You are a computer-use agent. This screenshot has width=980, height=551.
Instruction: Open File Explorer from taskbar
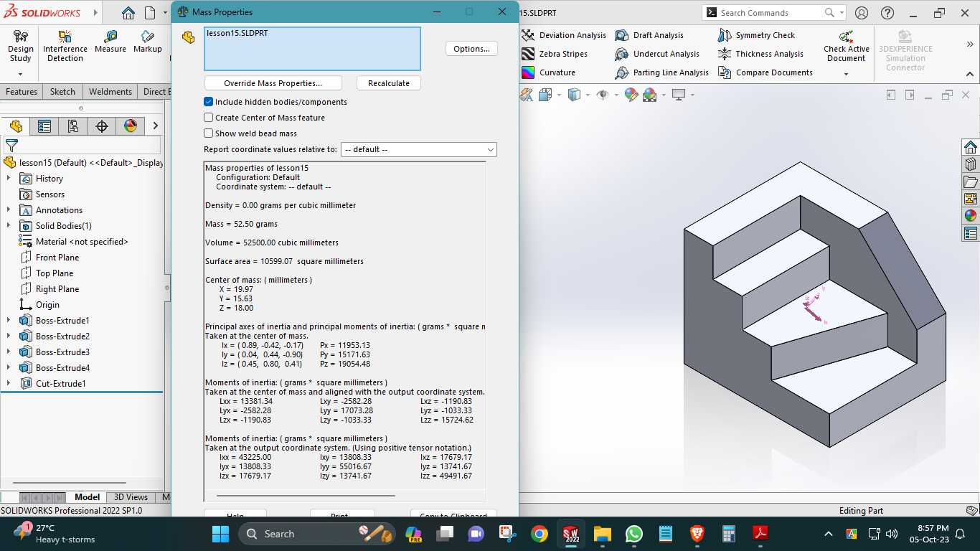coord(602,534)
